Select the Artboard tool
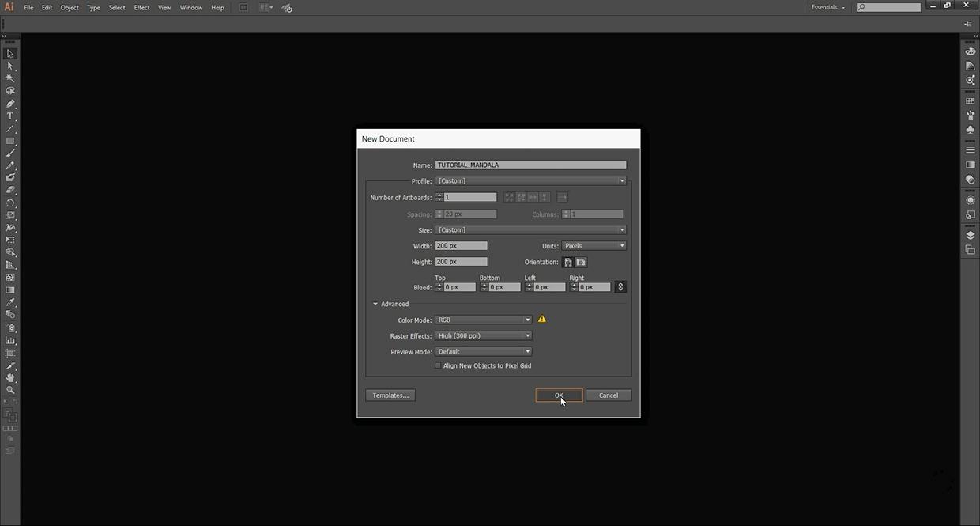980x526 pixels. [10, 353]
